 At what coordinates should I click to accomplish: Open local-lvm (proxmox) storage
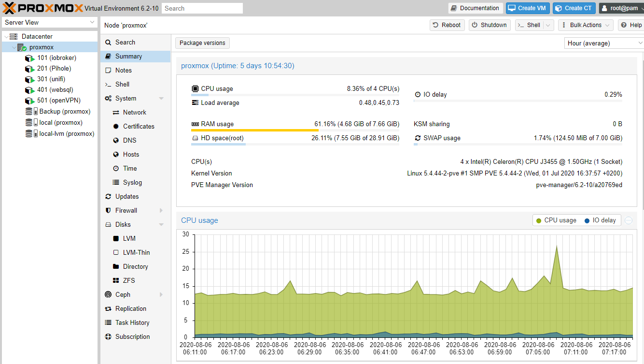[x=67, y=133]
